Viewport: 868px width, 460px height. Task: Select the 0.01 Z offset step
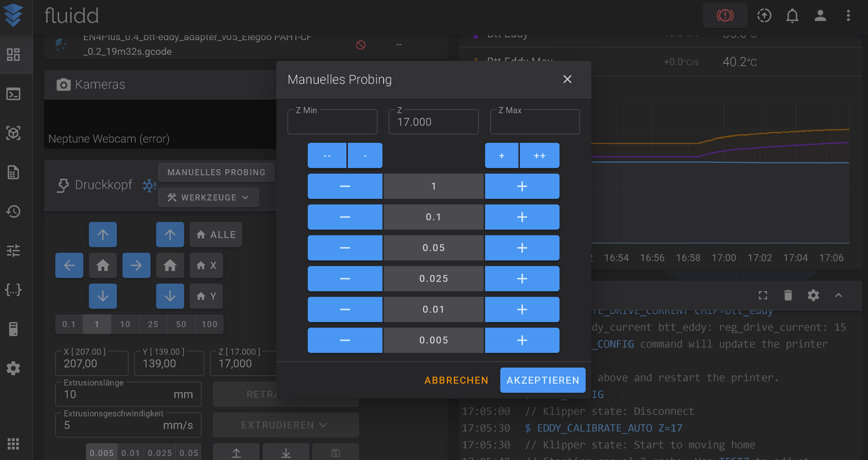(131, 453)
